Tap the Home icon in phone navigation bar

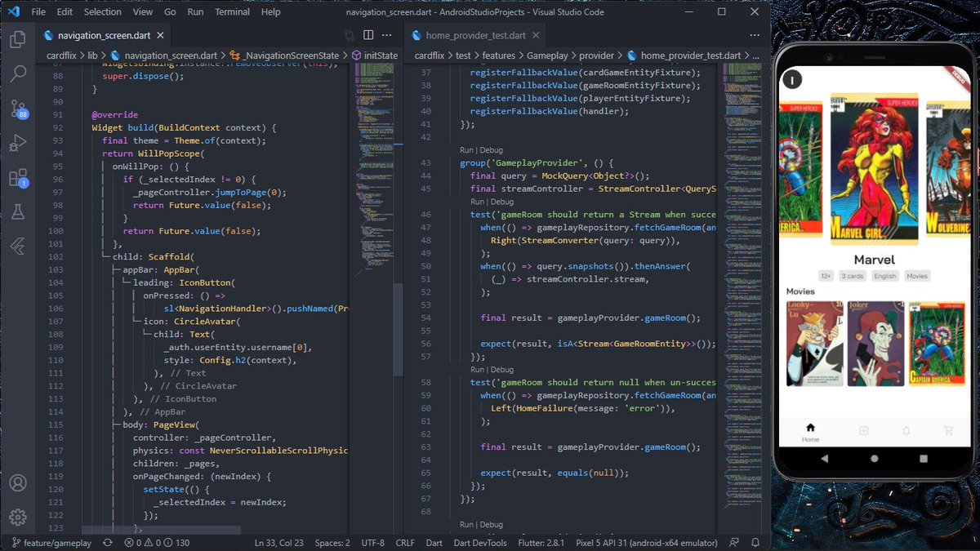(x=810, y=428)
